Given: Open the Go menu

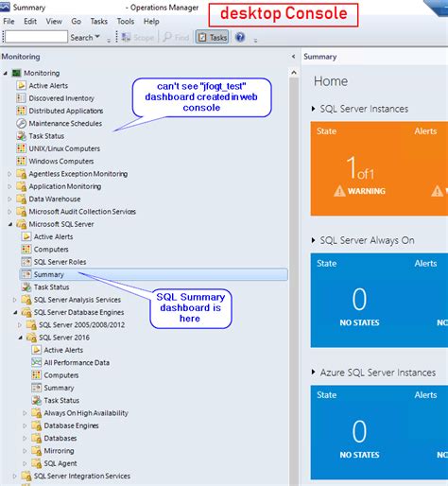Looking at the screenshot, I should point(76,22).
